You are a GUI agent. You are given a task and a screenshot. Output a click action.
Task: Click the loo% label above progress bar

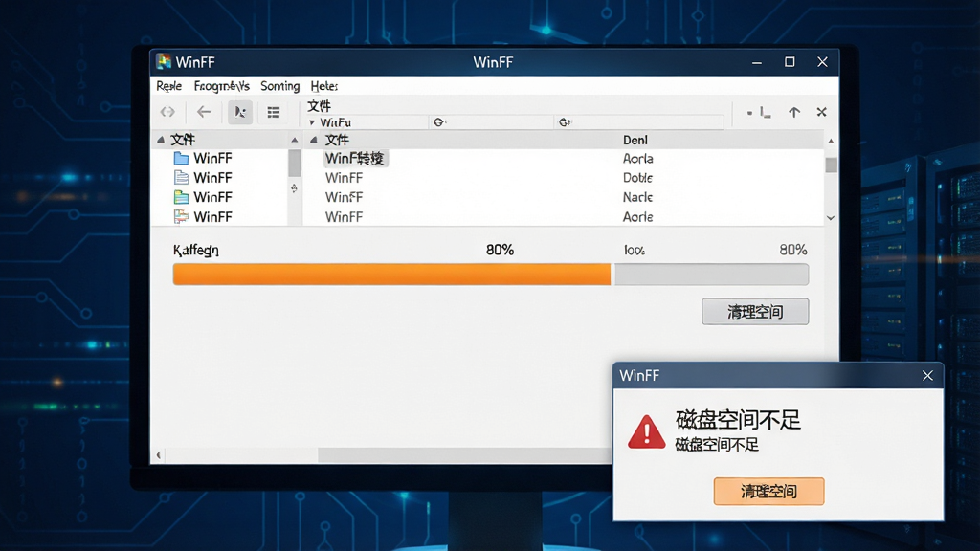click(634, 250)
